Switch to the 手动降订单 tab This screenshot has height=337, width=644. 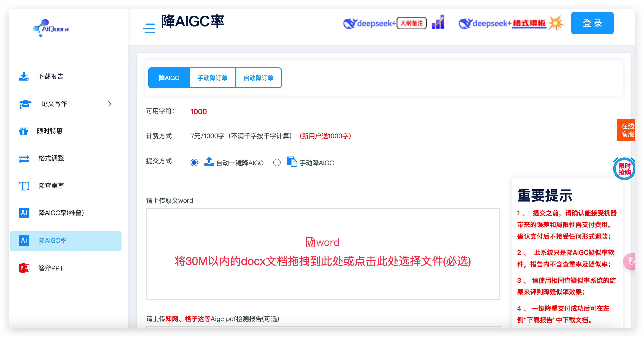coord(213,78)
